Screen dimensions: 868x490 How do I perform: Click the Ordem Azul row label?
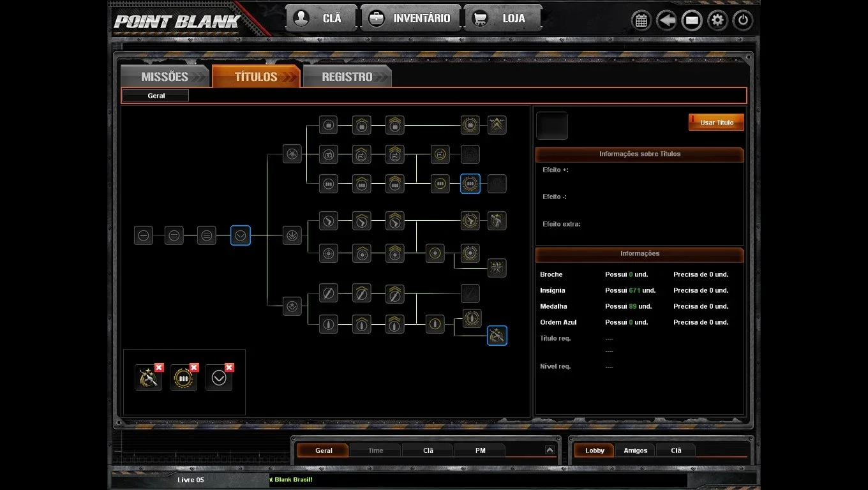pyautogui.click(x=558, y=322)
